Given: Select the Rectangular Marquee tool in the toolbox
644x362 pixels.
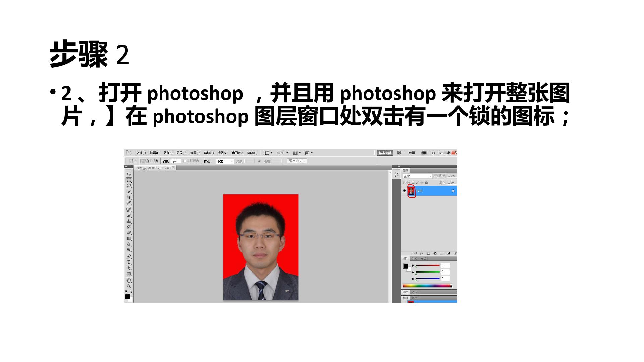Looking at the screenshot, I should [129, 180].
